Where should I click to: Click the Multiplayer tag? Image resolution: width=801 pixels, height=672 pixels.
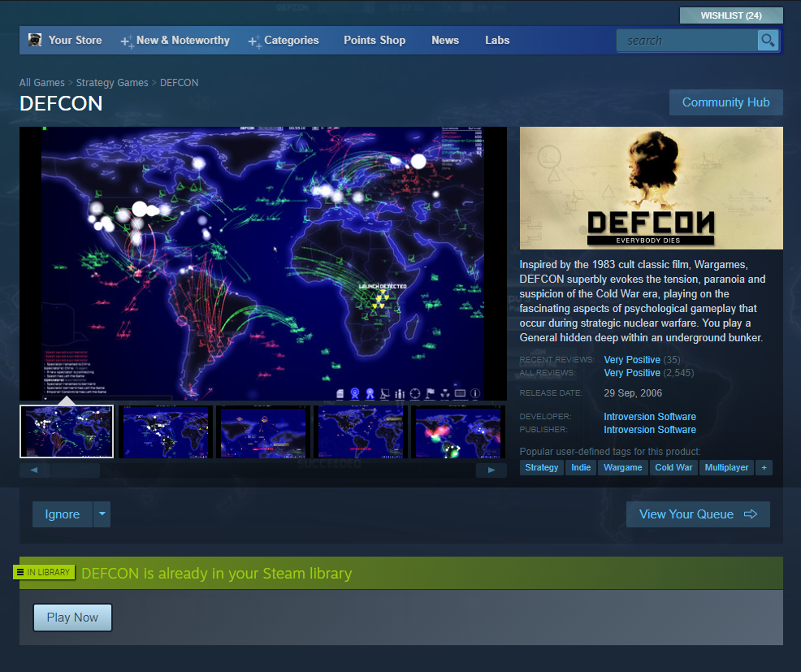click(726, 467)
